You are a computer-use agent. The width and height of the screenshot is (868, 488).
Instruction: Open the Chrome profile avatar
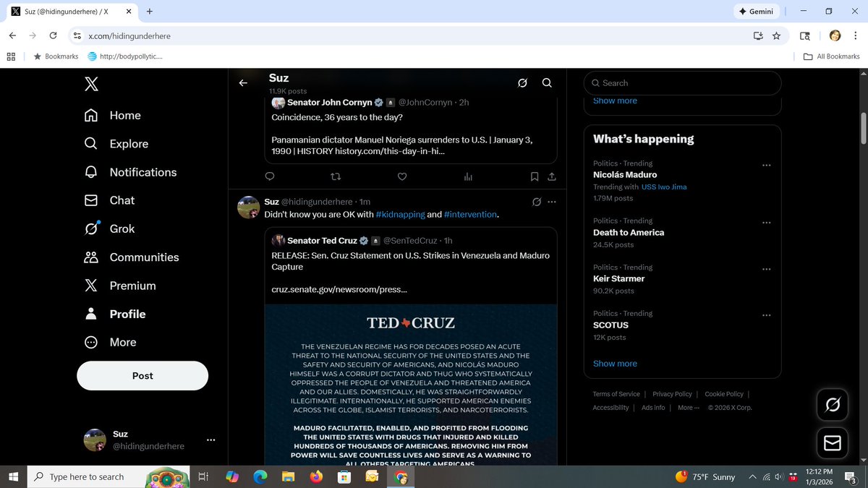pyautogui.click(x=835, y=35)
